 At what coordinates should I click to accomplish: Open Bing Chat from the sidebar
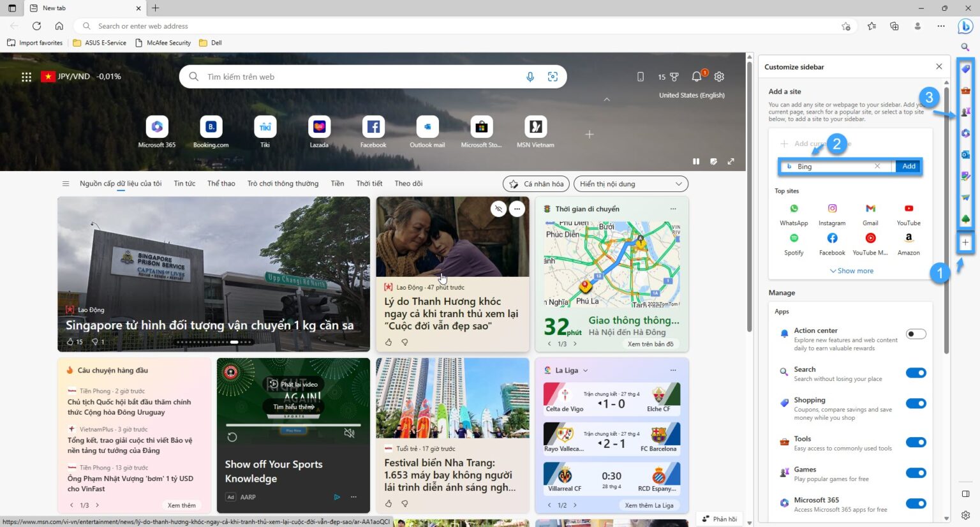coord(965,26)
